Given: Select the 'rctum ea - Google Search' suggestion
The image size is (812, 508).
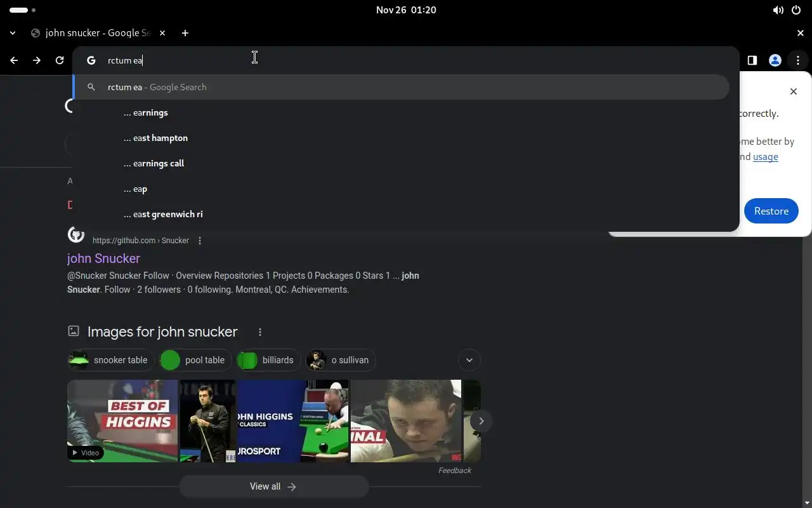Looking at the screenshot, I should [401, 87].
